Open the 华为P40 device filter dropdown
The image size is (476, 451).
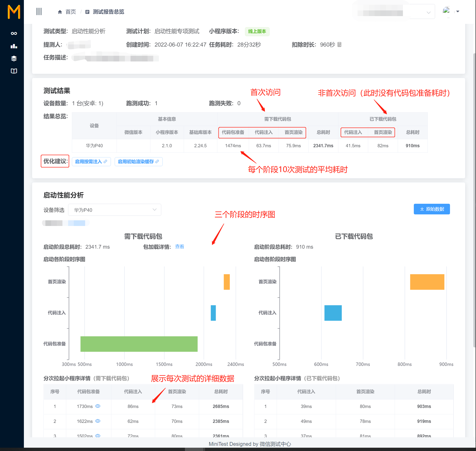pos(114,210)
